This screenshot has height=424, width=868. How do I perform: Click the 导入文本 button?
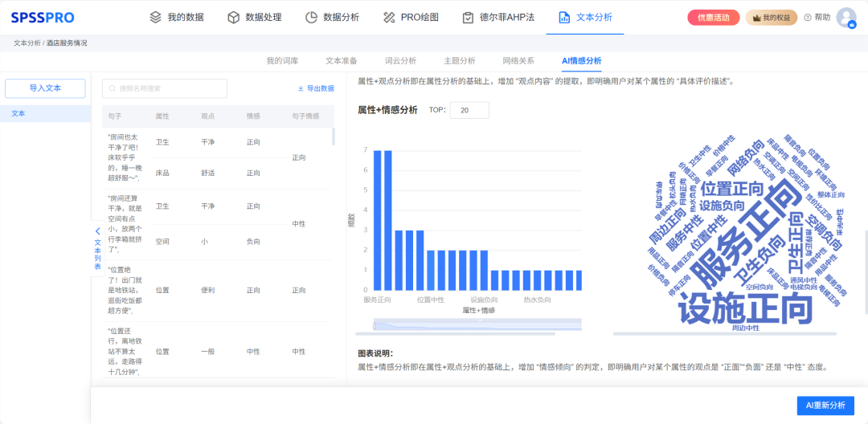[45, 88]
